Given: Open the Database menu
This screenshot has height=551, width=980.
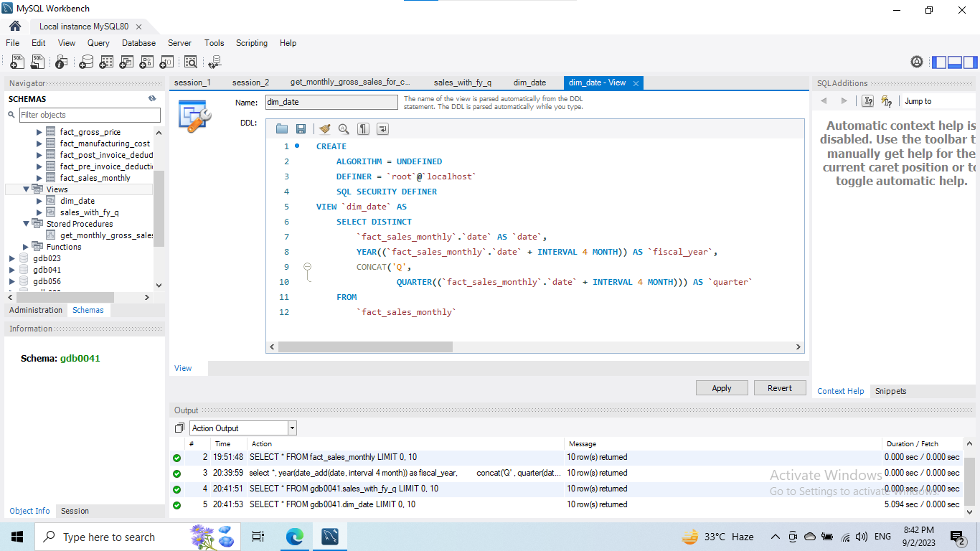Looking at the screenshot, I should click(138, 43).
